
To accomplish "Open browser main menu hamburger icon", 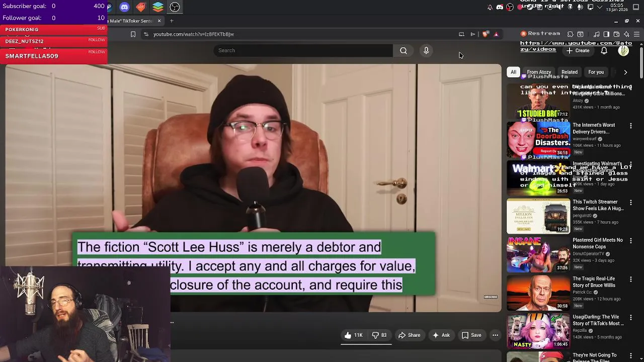I will [x=636, y=34].
